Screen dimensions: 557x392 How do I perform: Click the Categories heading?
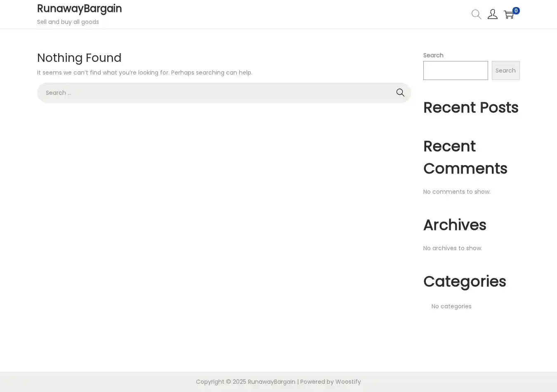pyautogui.click(x=464, y=282)
